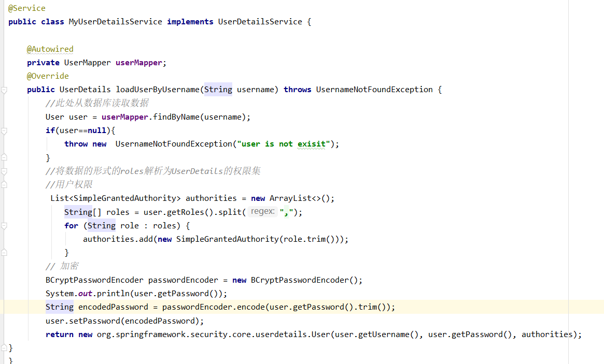The image size is (604, 364).
Task: Click BCryptPasswordEncoder constructor after new
Action: tap(300, 280)
